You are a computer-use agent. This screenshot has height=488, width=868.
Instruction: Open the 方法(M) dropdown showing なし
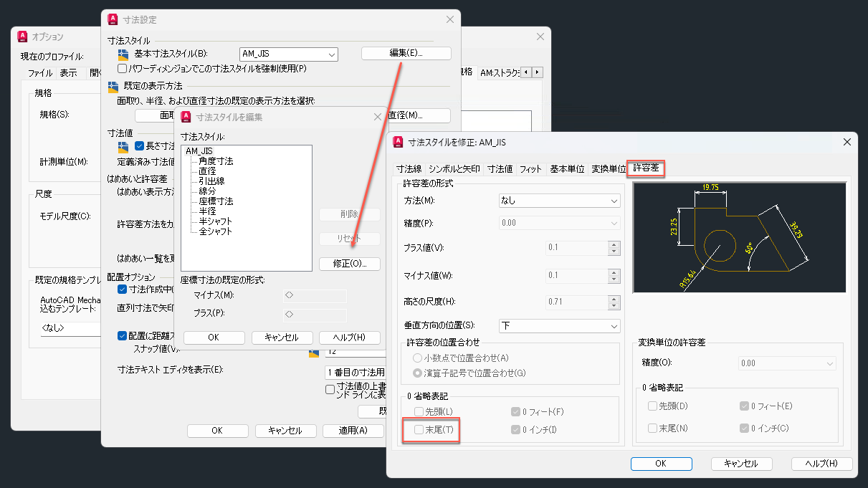click(x=559, y=201)
